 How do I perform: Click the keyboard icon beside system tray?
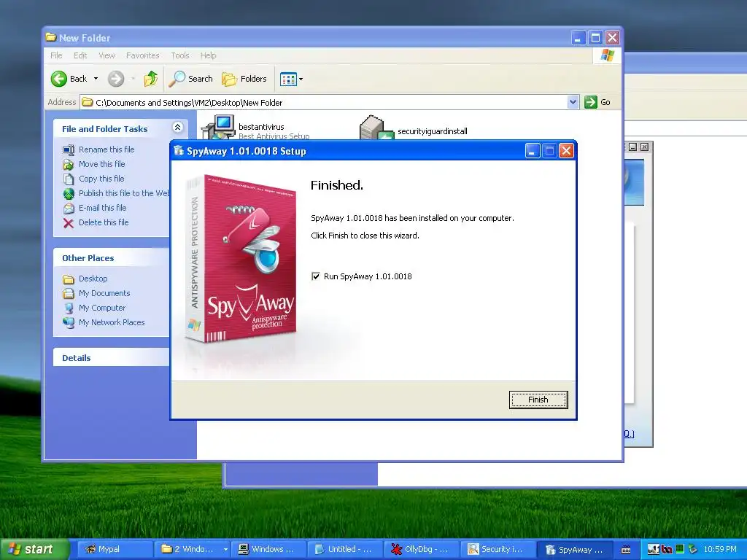[626, 550]
